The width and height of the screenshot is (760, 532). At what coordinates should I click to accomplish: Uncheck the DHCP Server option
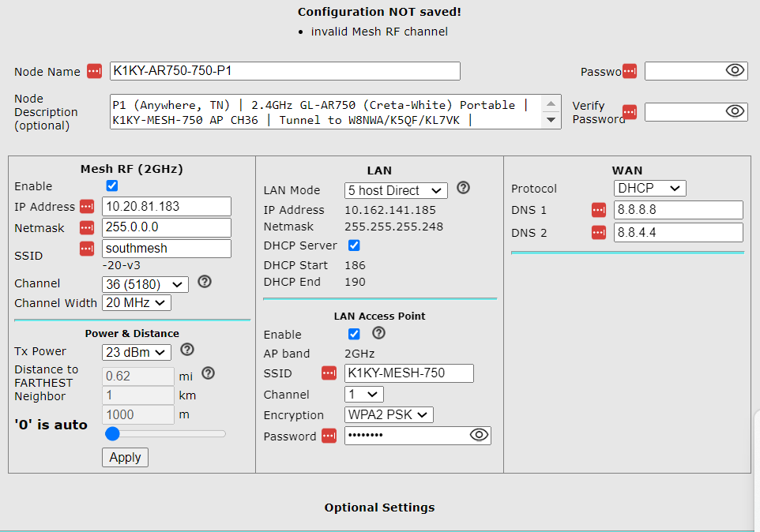pyautogui.click(x=354, y=245)
